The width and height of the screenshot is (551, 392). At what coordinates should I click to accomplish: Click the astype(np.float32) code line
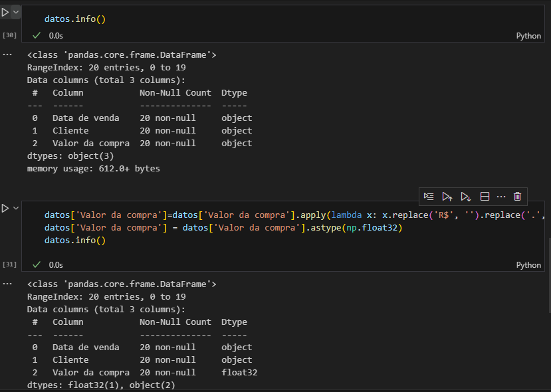click(x=223, y=228)
